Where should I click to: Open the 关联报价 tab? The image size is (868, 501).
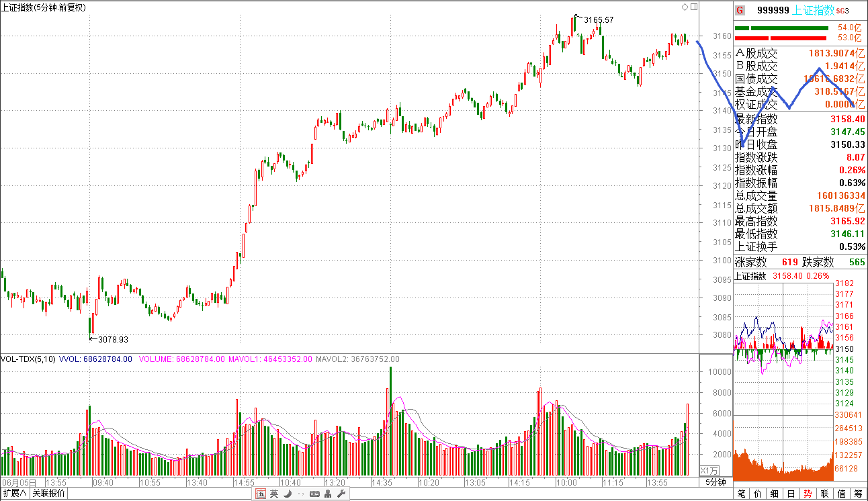49,494
